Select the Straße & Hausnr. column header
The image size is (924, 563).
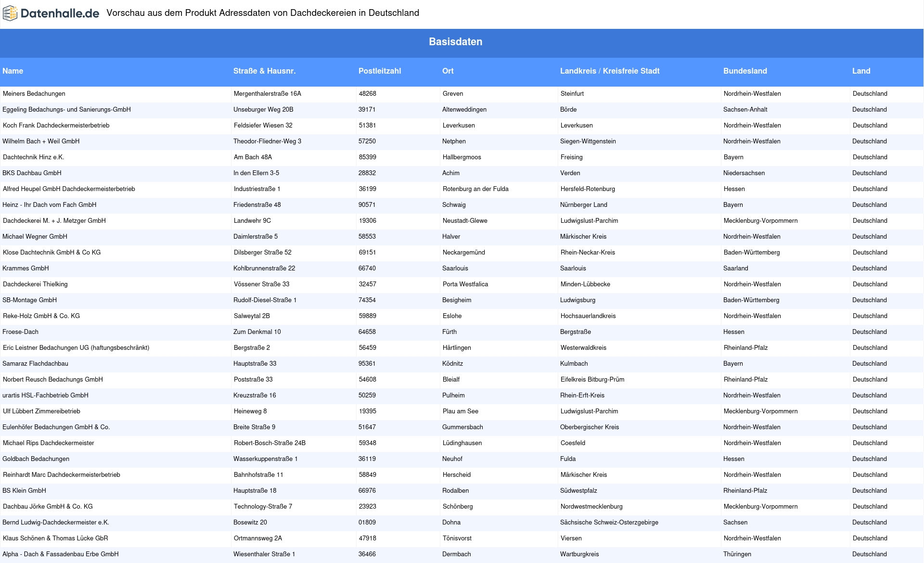coord(264,71)
